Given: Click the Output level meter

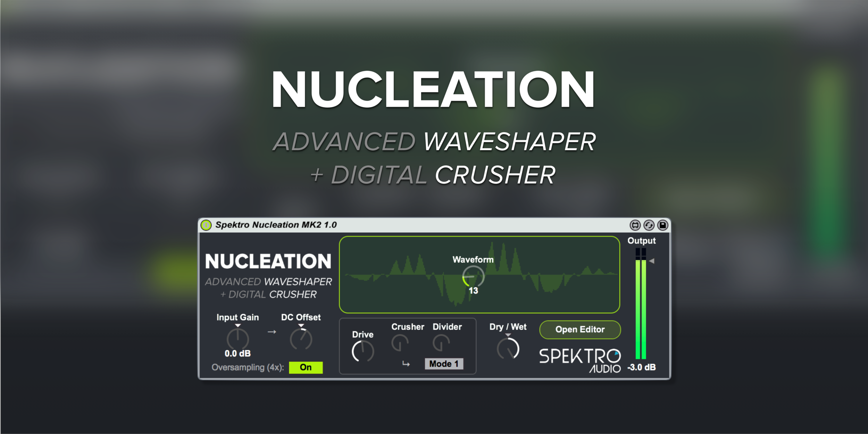Looking at the screenshot, I should [641, 303].
